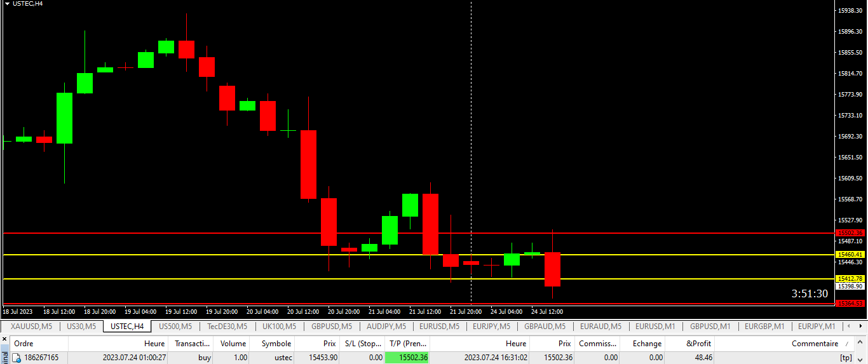Image resolution: width=868 pixels, height=364 pixels.
Task: Click the red 15502.36 price label
Action: [850, 233]
